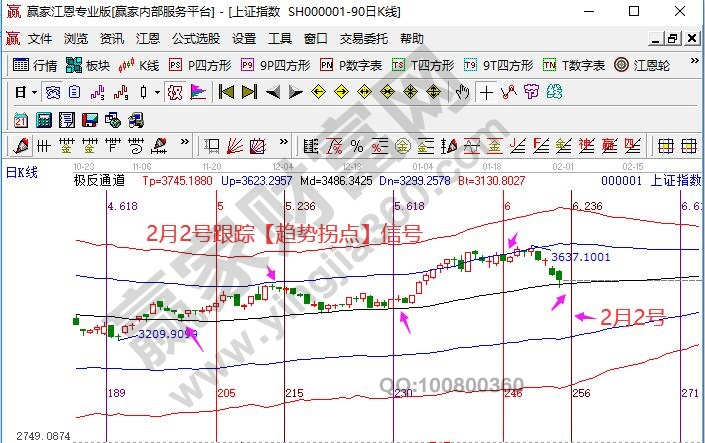The height and width of the screenshot is (443, 705).
Task: Expand the 日 period dropdown arrow
Action: coord(33,92)
